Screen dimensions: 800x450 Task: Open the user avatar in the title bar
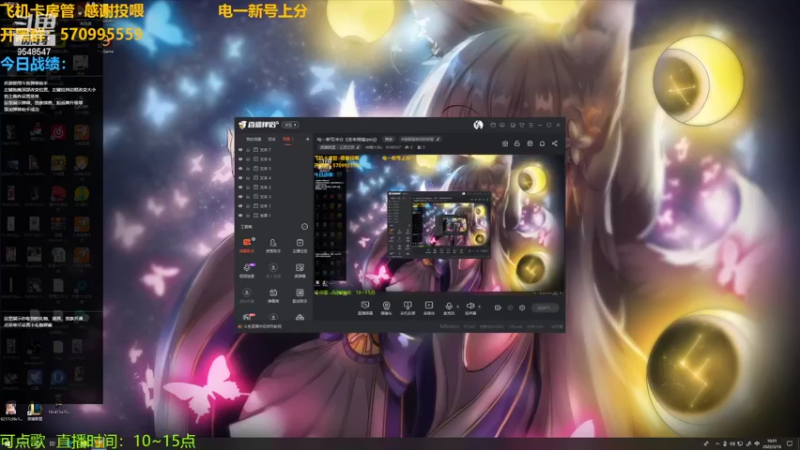pos(478,125)
